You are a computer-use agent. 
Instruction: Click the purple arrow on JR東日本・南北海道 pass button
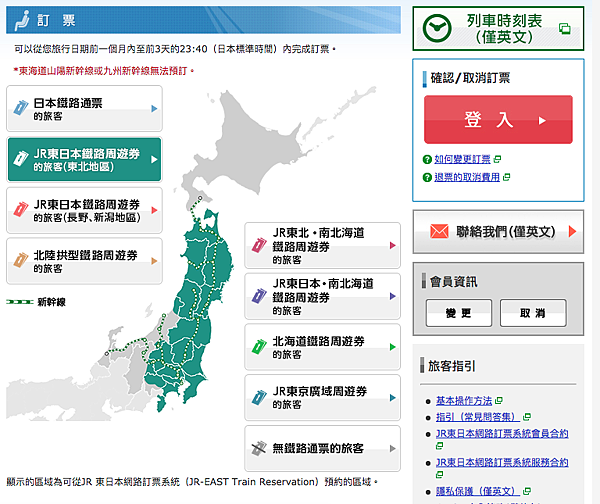393,296
